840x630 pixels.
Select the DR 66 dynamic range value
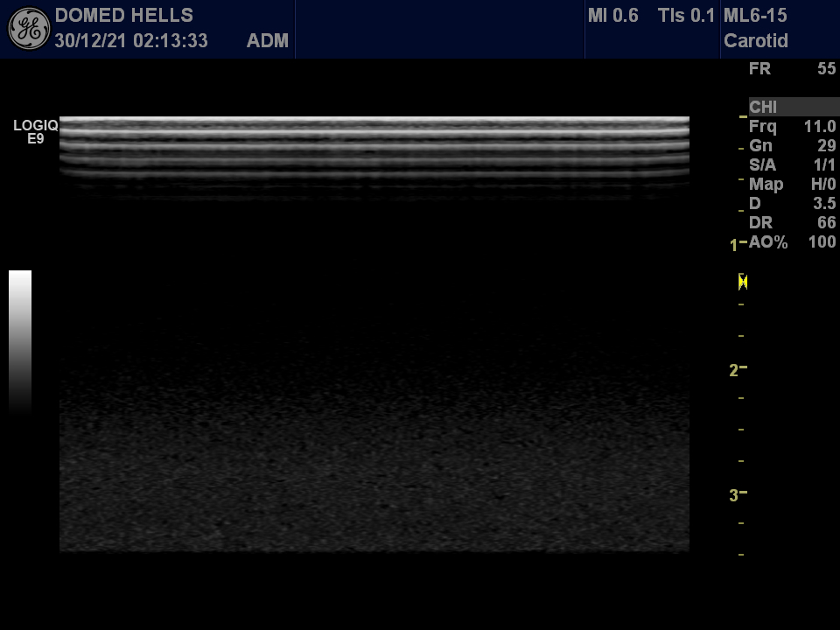792,223
